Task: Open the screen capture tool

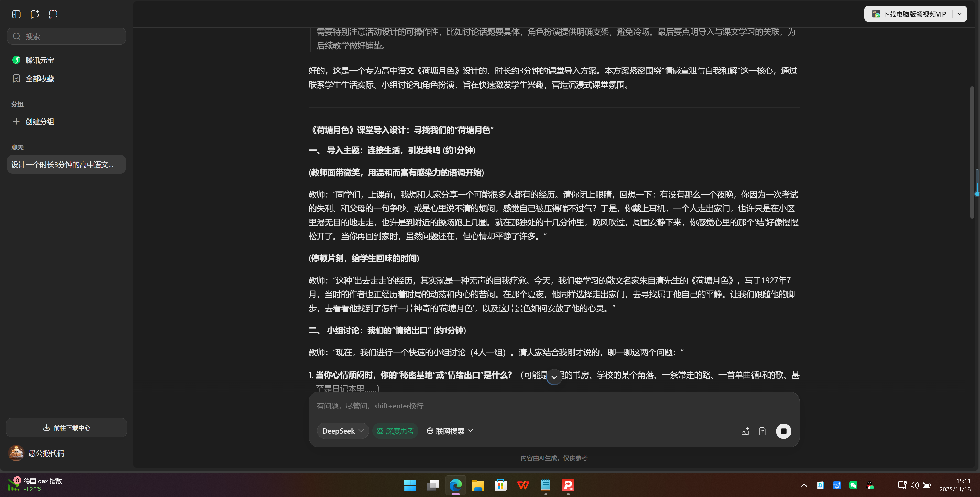Action: pos(53,14)
